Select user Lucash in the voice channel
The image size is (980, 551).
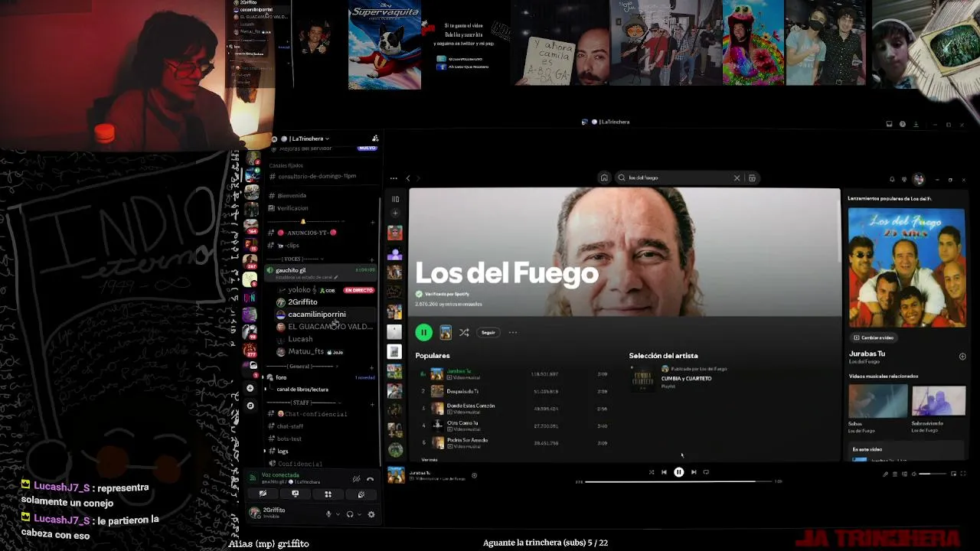pyautogui.click(x=300, y=339)
